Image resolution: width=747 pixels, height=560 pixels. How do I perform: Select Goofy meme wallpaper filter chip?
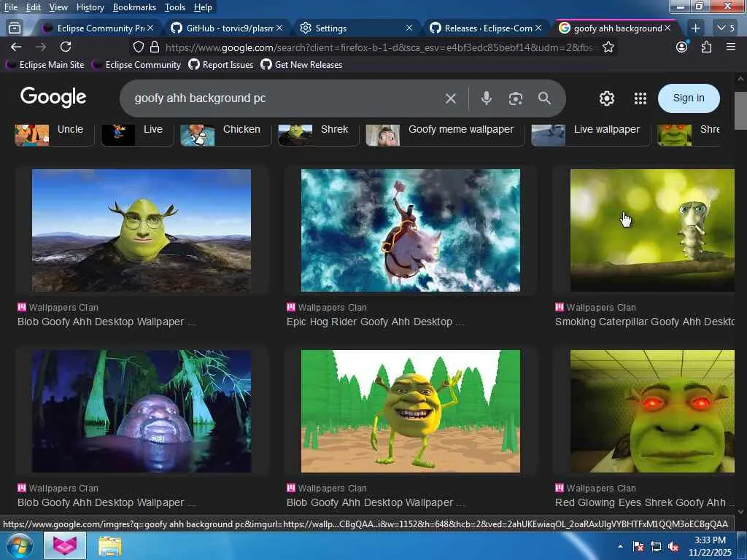tap(444, 133)
